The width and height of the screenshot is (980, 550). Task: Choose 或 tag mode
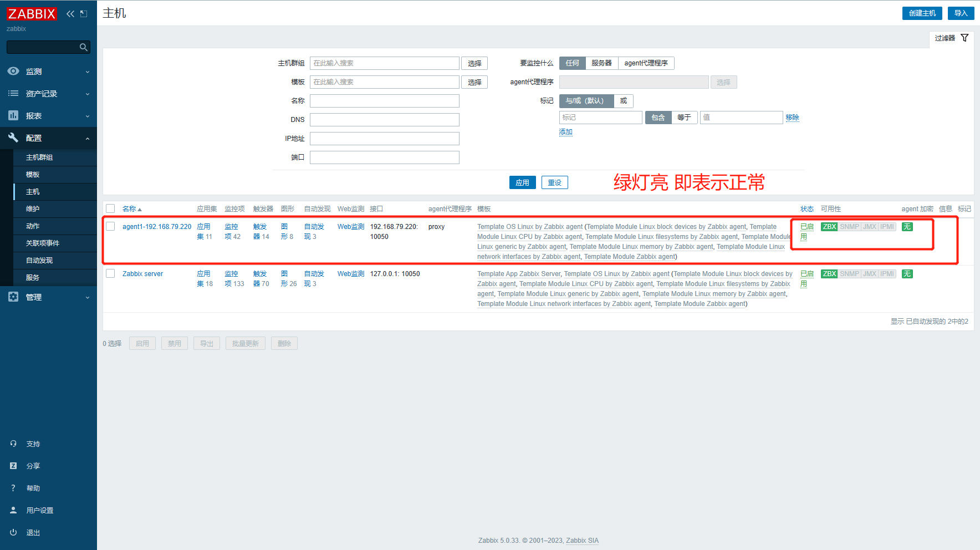pyautogui.click(x=624, y=101)
